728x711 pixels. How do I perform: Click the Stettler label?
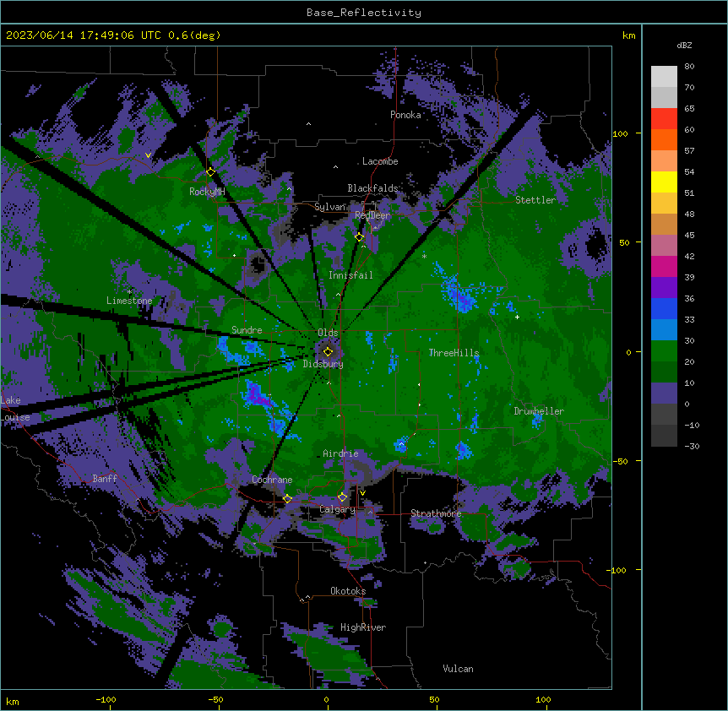tap(535, 200)
